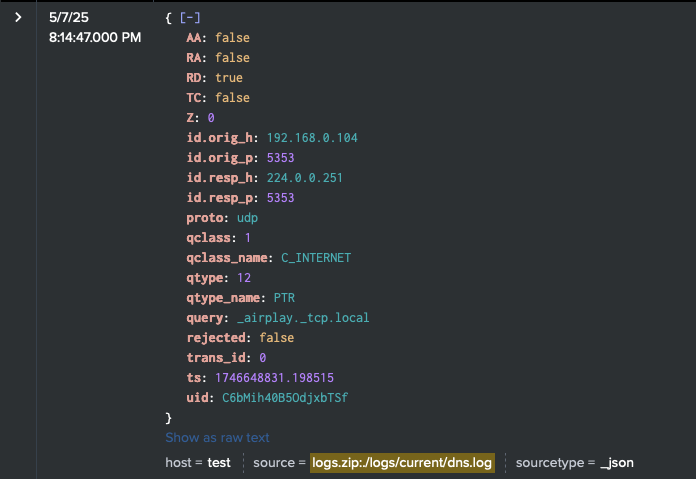Screen dimensions: 696x479
Task: Click the sourcetype value _json
Action: pyautogui.click(x=617, y=463)
